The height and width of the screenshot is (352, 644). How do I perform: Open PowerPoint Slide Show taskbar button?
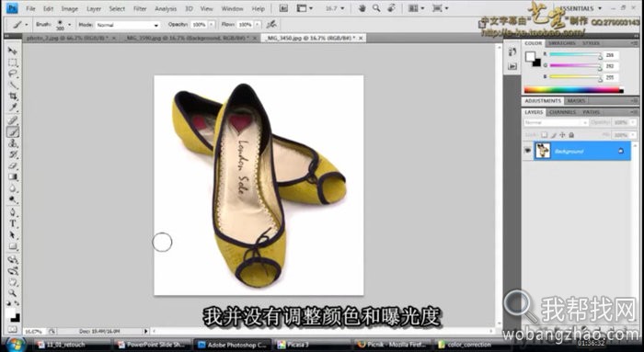(151, 345)
